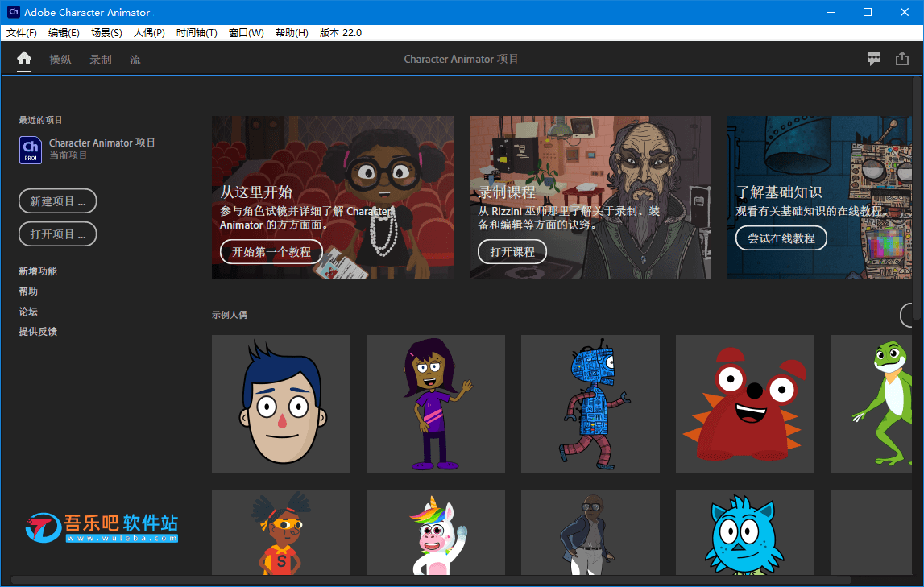
Task: Open the 帮助 sidebar link
Action: tap(28, 291)
